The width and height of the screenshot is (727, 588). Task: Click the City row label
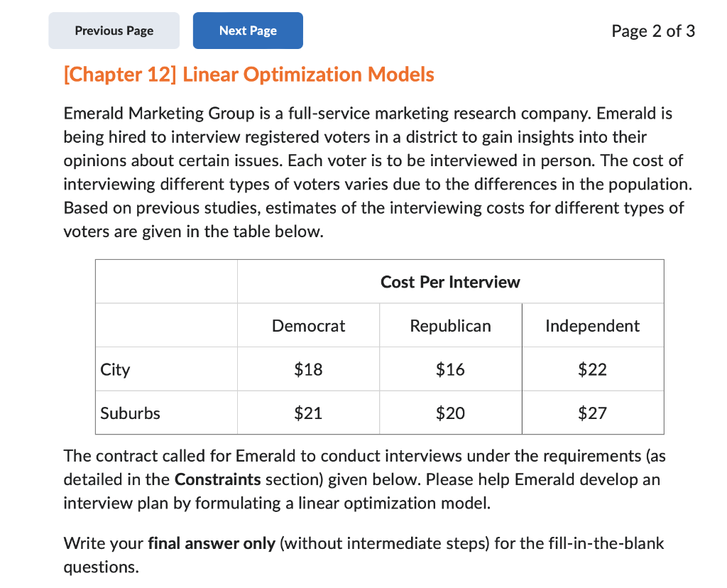115,369
